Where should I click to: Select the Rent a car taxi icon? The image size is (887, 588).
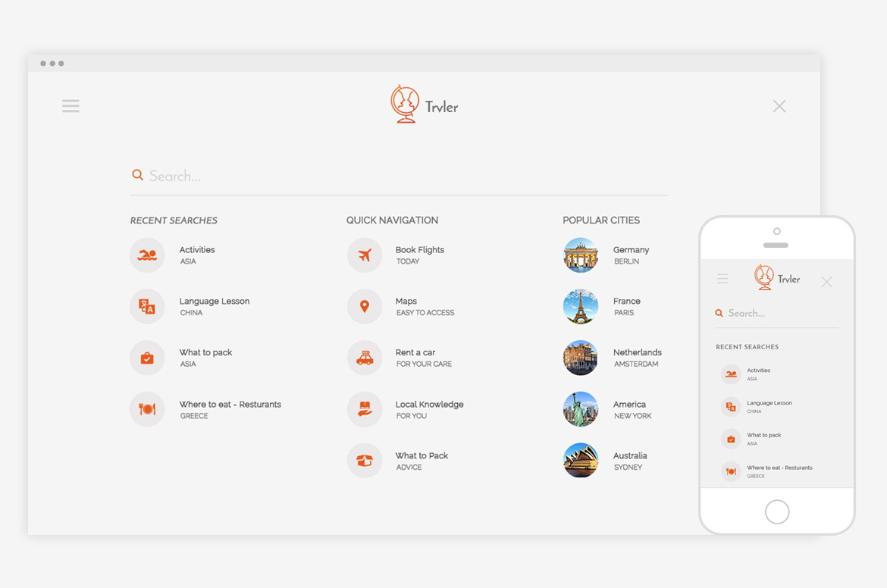point(365,358)
